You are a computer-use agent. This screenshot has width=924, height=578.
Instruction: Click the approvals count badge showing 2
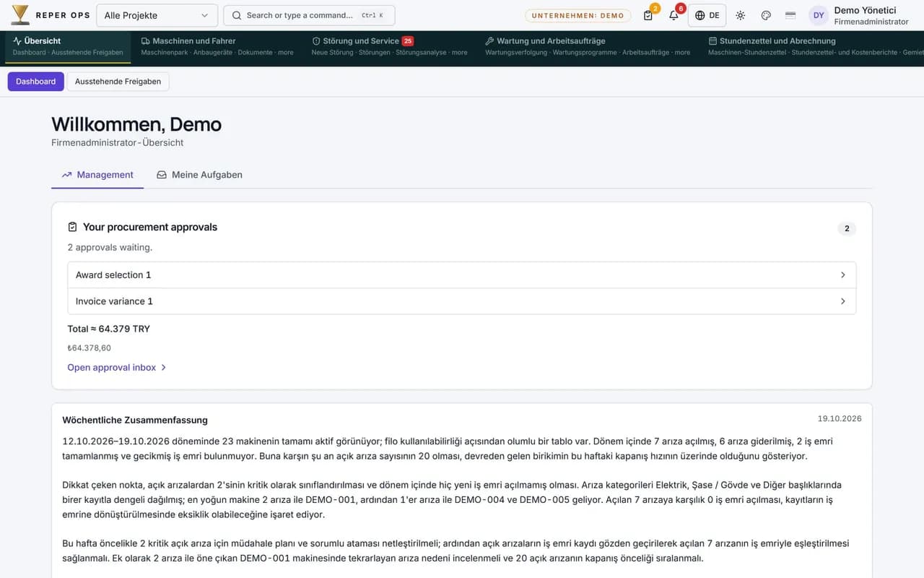847,229
